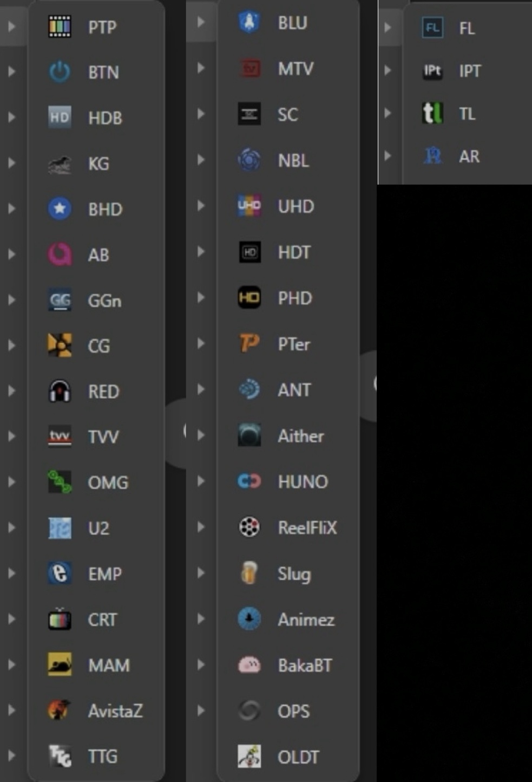The image size is (532, 782).
Task: Expand the arrow next to UHD
Action: click(201, 206)
